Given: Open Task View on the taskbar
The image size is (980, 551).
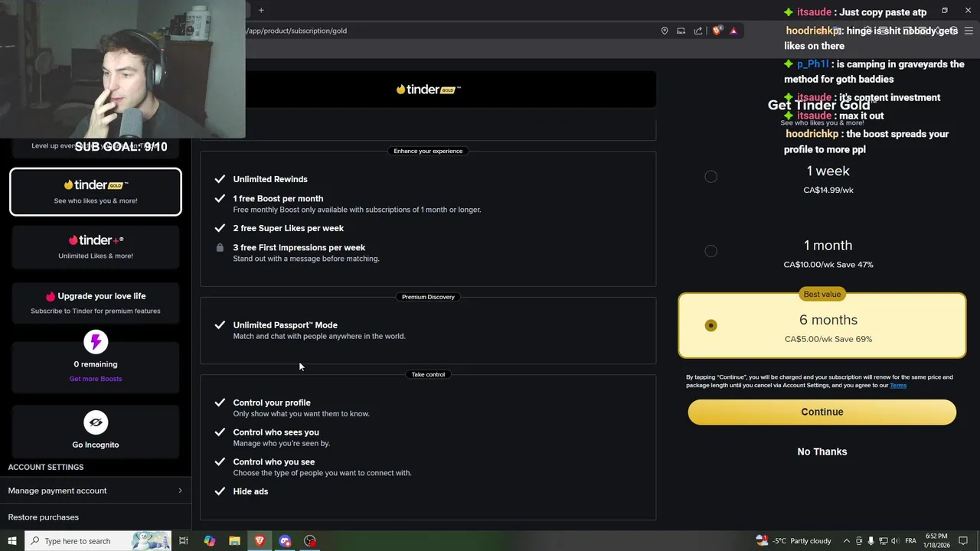Looking at the screenshot, I should click(184, 541).
